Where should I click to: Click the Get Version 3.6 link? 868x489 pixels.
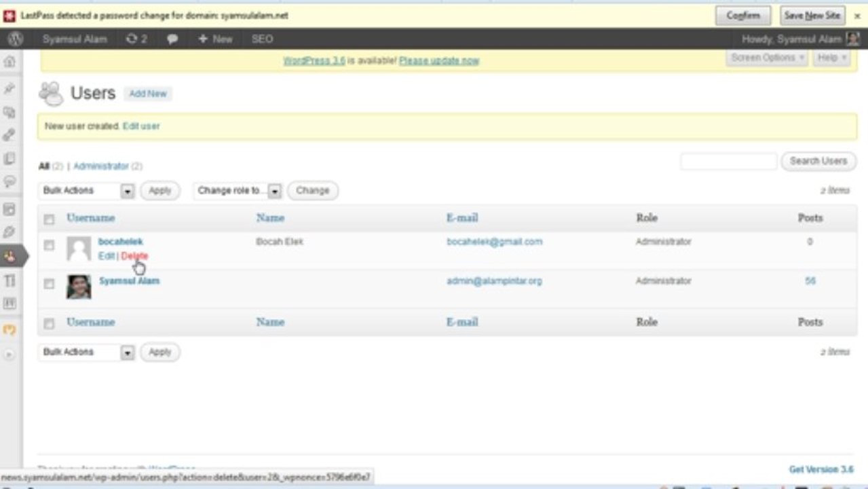[821, 469]
